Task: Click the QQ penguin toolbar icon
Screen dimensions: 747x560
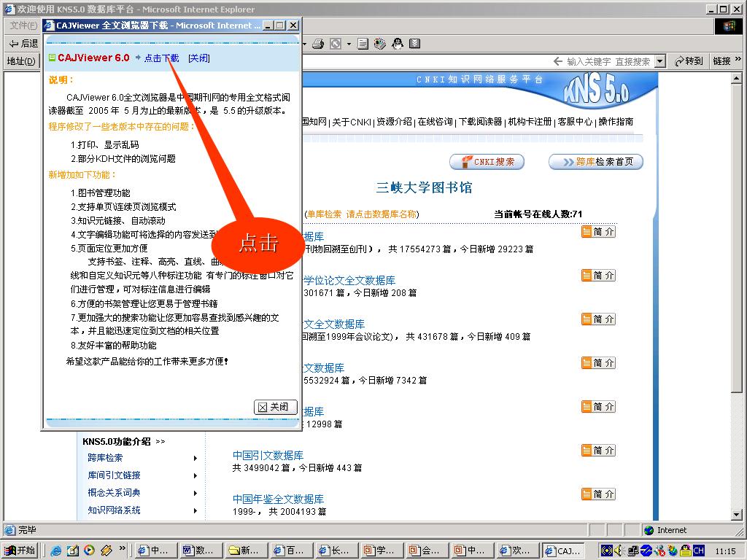Action: 398,44
